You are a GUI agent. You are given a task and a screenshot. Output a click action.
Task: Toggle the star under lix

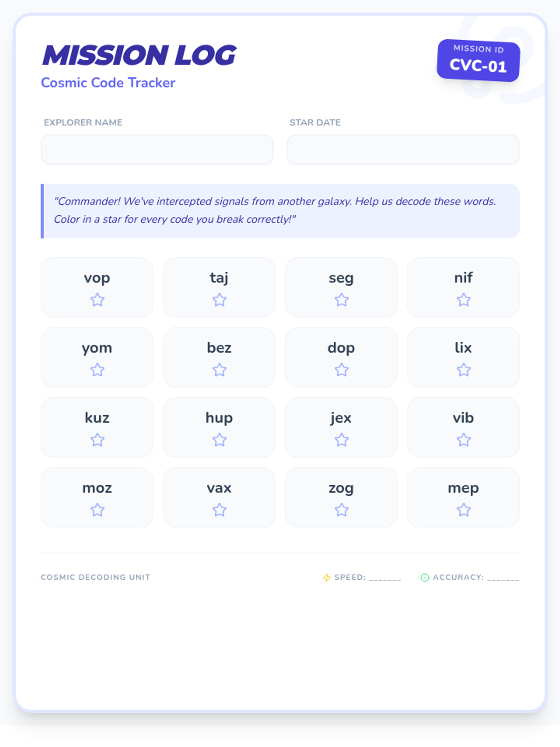click(463, 370)
